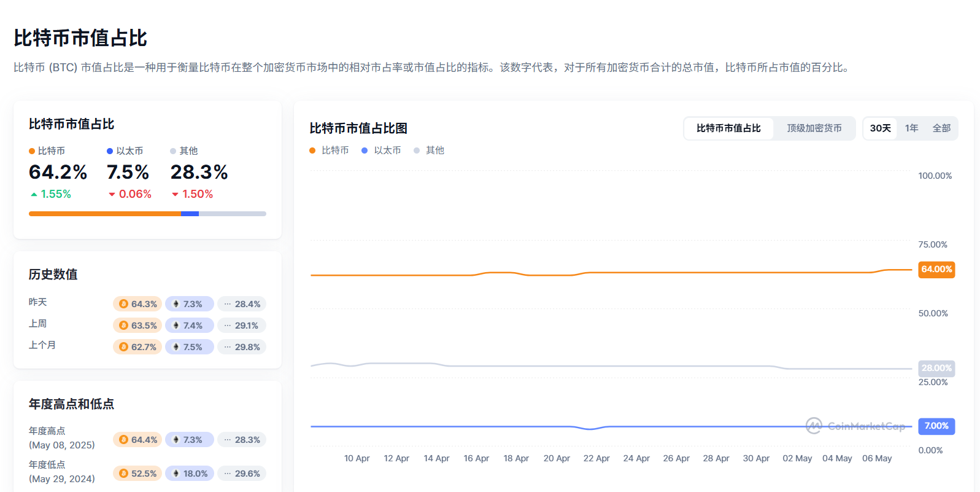980x492 pixels.
Task: Select the 比特币市值占比 chart tab
Action: 728,128
